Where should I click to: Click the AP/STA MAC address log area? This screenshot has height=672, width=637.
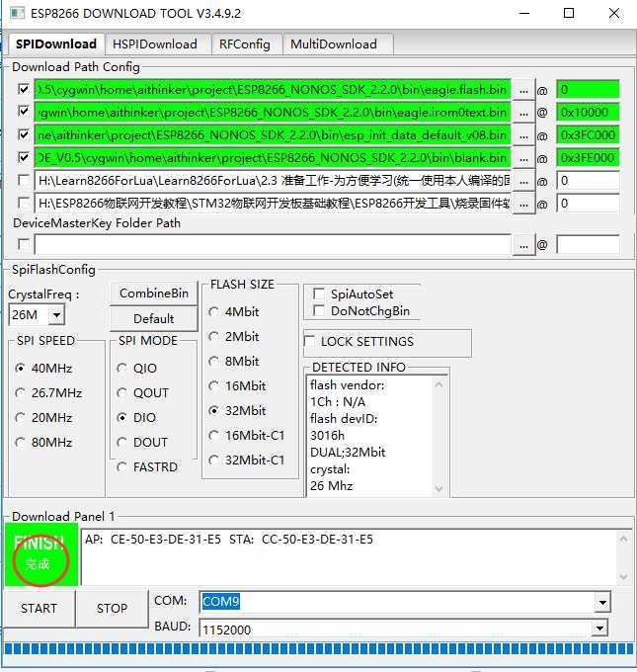[x=348, y=556]
